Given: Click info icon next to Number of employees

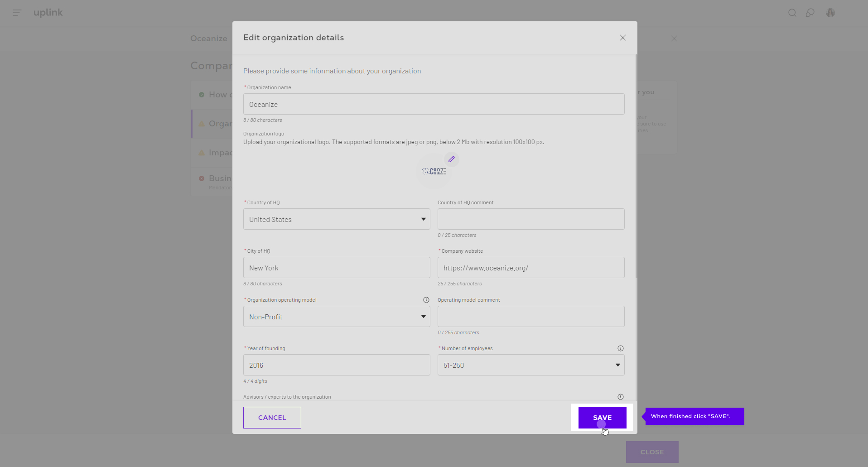Looking at the screenshot, I should coord(620,348).
